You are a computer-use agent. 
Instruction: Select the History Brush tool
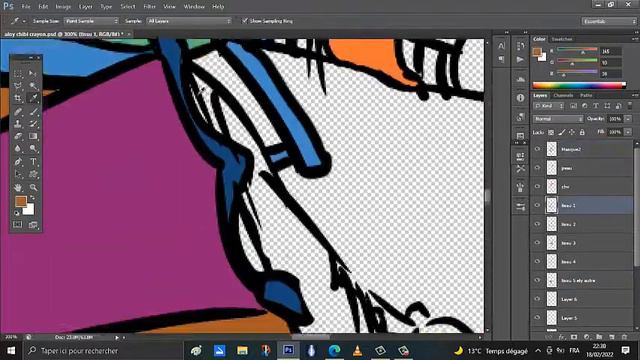coord(33,124)
